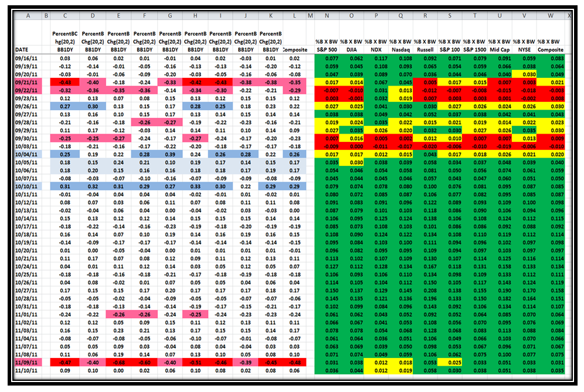Screen dimensions: 584x392
Task: Click the -0.51 cell in the 11/09/11 row
Action: [x=195, y=363]
